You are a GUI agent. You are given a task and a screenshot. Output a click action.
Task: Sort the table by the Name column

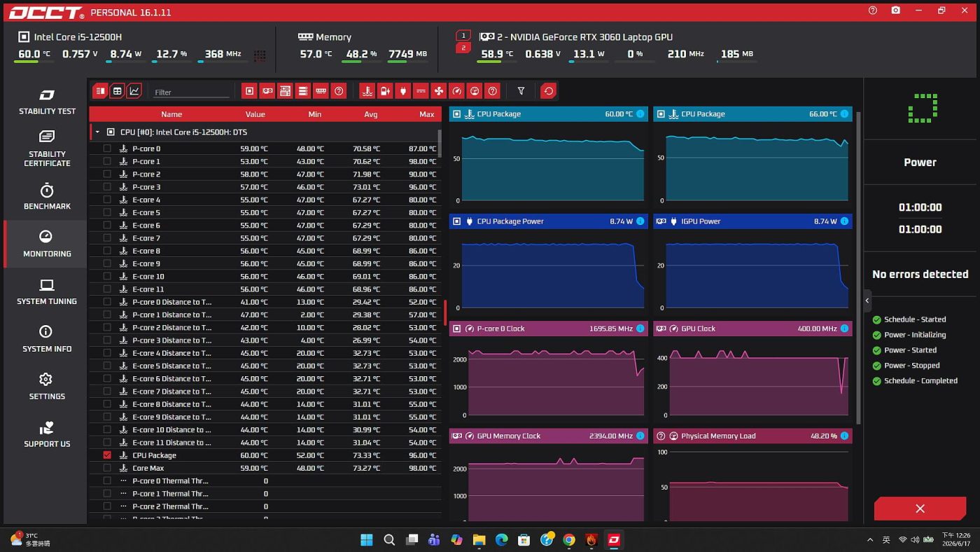171,114
